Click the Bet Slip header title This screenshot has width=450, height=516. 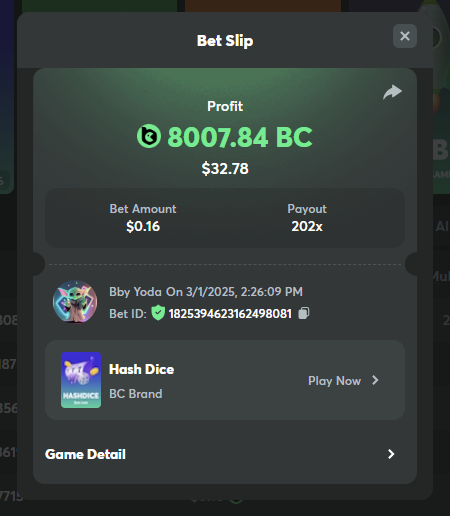[225, 41]
